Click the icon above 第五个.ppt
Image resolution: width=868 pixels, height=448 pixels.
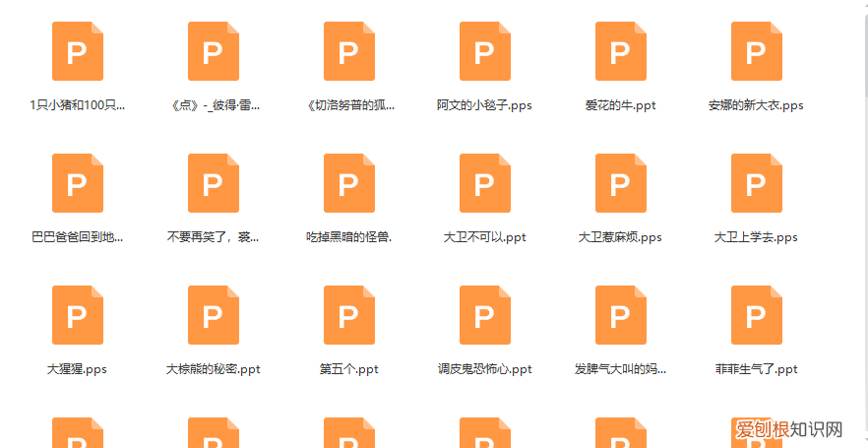(349, 315)
